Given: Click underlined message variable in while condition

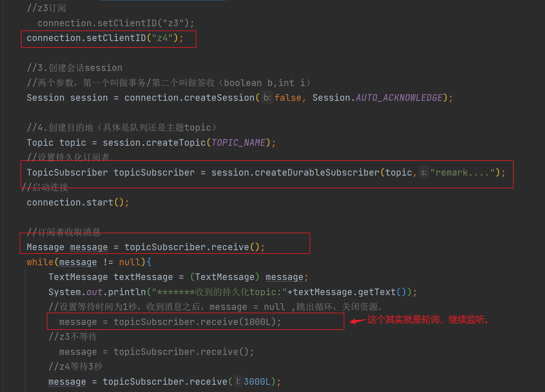Looking at the screenshot, I should click(78, 262).
